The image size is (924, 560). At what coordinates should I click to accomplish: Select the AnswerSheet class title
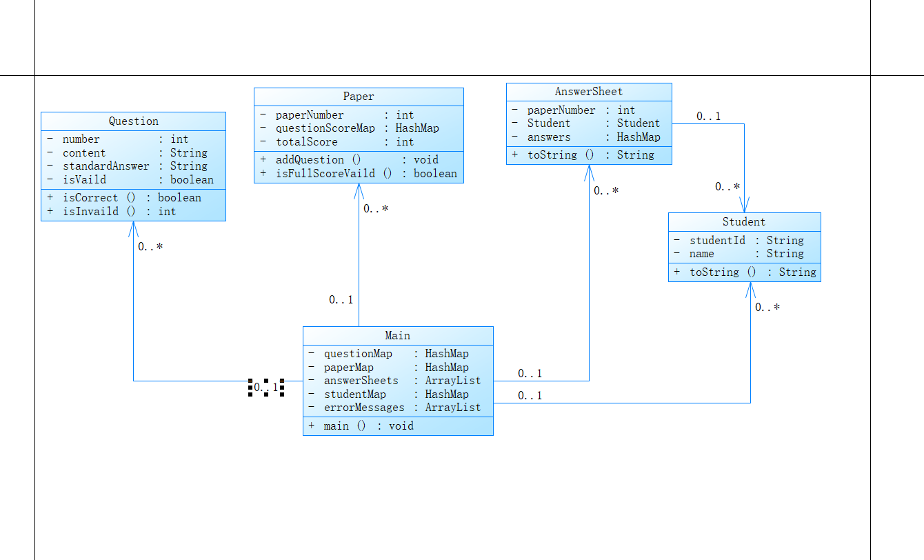tap(589, 92)
